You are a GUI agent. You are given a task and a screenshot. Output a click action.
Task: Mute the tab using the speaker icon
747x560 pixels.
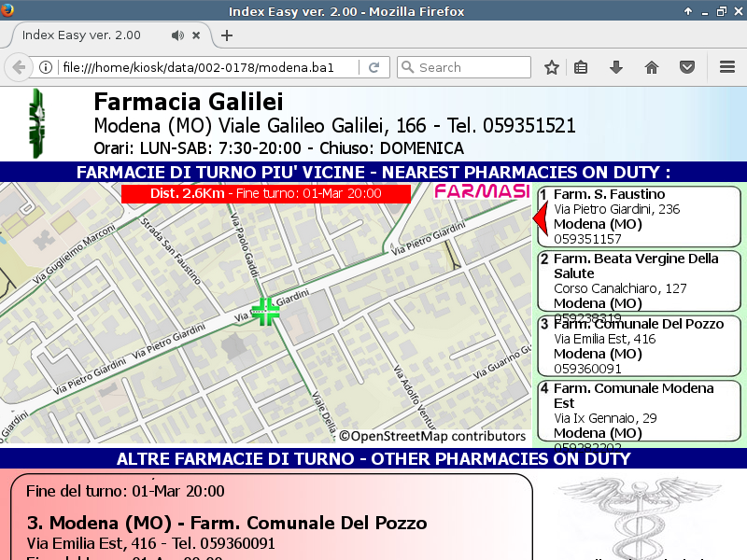[177, 35]
